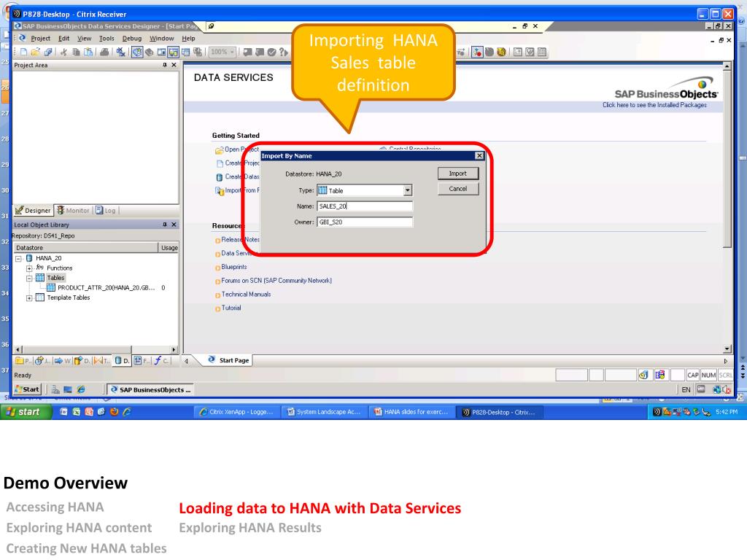Click the check-mark validate toolbar icon
This screenshot has height=560, width=747.
click(x=271, y=52)
